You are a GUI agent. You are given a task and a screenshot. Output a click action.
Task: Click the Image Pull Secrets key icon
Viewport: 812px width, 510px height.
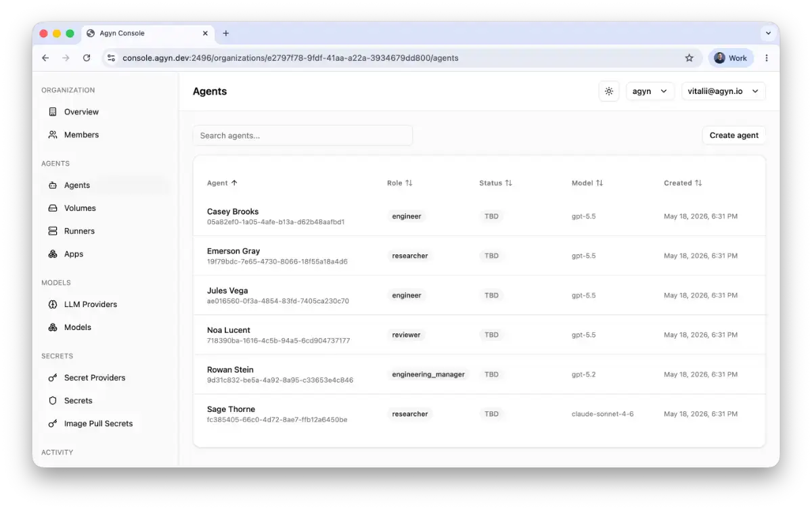(53, 423)
